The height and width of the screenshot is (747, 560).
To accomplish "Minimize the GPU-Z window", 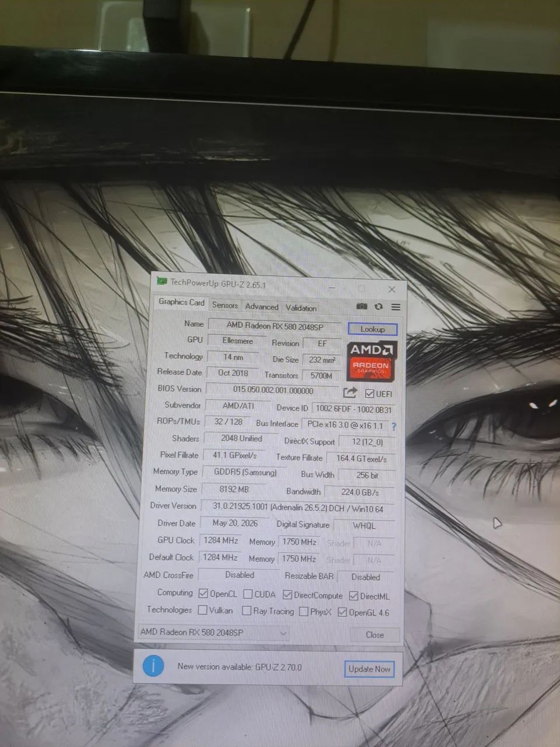I will point(332,288).
